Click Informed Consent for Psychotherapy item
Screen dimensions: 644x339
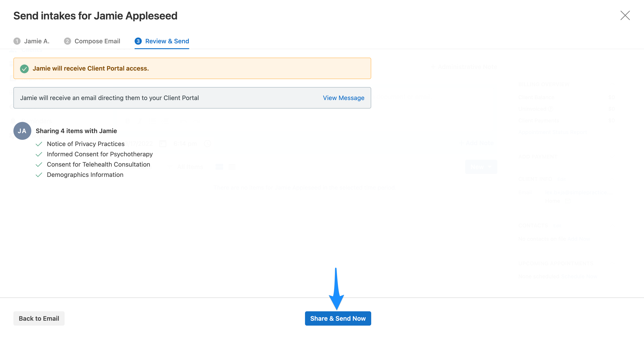point(100,154)
